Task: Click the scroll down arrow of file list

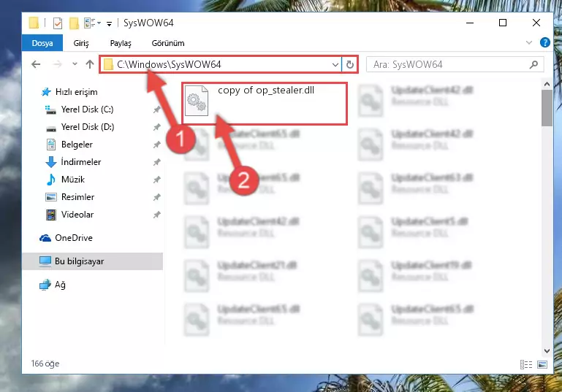Action: tap(547, 351)
